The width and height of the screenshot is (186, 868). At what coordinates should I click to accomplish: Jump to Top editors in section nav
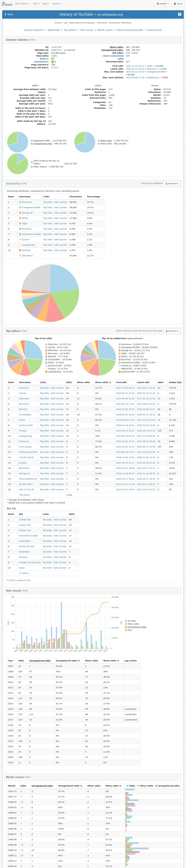coord(70,30)
